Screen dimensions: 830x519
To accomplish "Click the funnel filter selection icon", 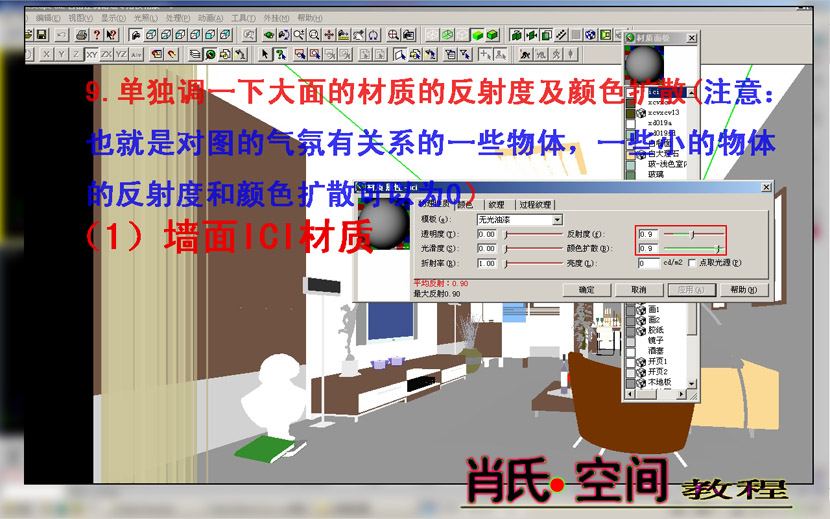I will coord(465,54).
